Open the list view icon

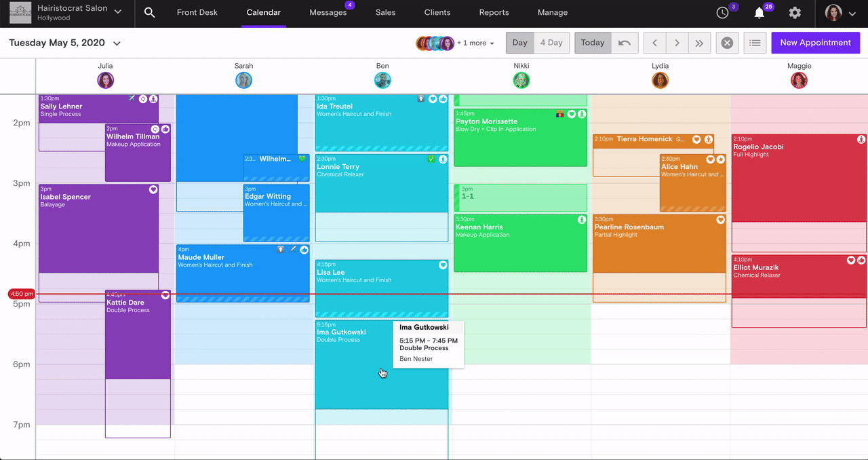pyautogui.click(x=755, y=43)
